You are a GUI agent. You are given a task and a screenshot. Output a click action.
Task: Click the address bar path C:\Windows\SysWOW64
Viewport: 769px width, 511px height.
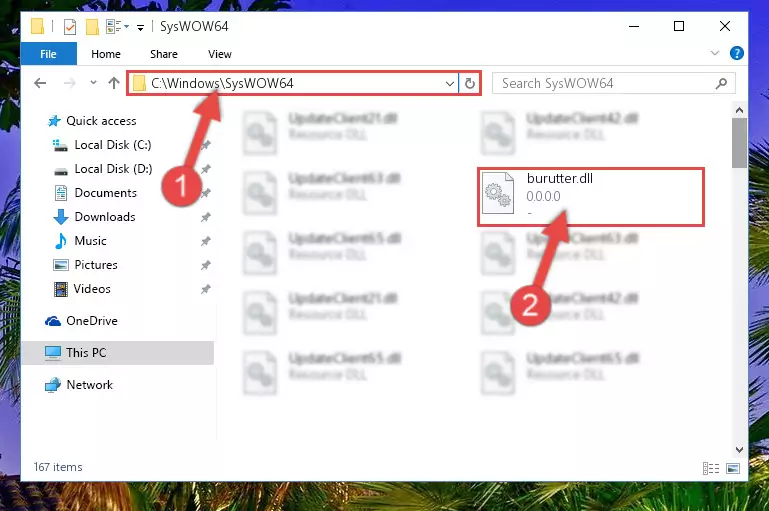(222, 83)
